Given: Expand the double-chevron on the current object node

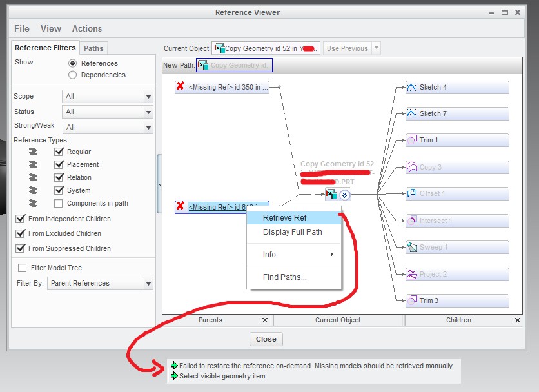Looking at the screenshot, I should tap(344, 195).
